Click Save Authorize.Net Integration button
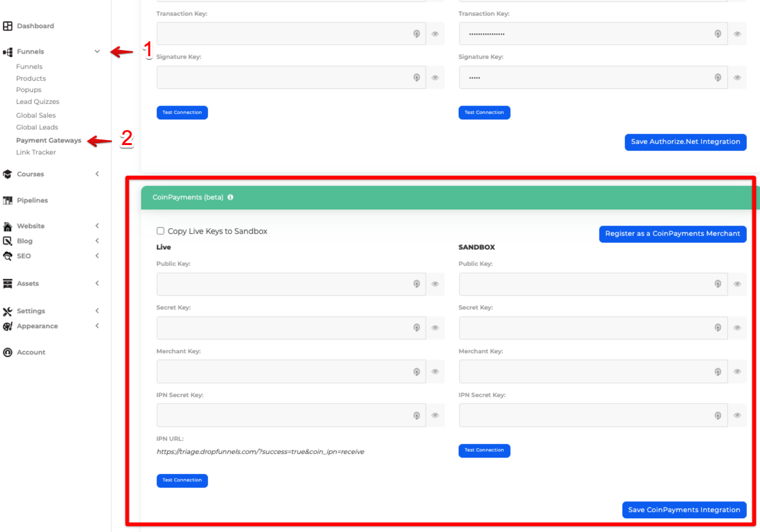This screenshot has width=760, height=532. tap(685, 142)
